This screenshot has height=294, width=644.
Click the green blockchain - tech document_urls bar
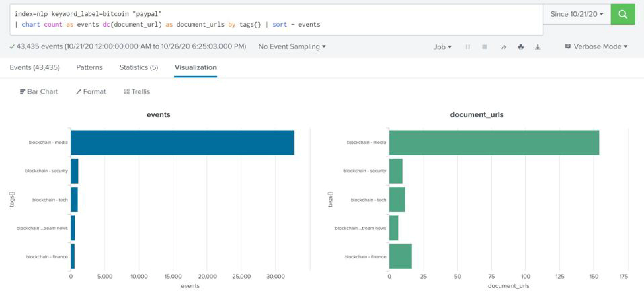(397, 199)
